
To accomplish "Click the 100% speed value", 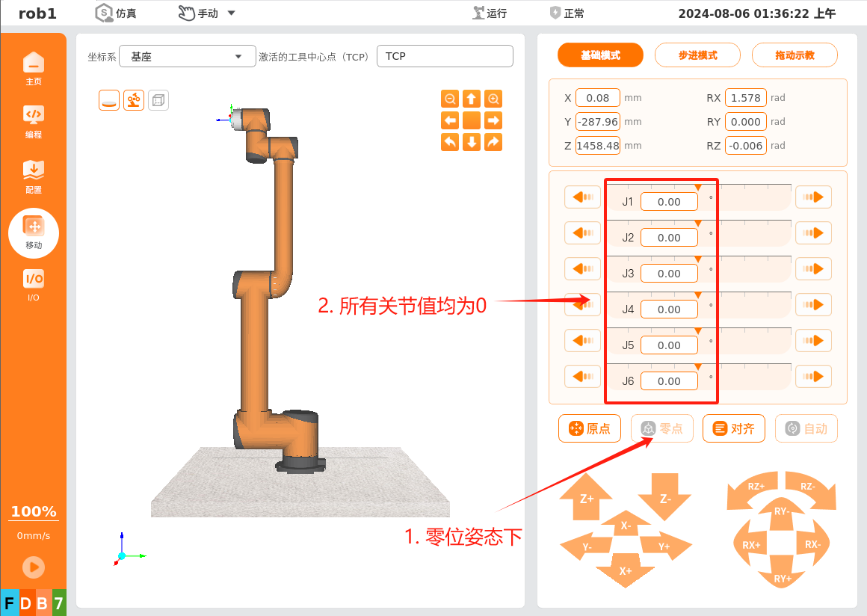I will 34,511.
